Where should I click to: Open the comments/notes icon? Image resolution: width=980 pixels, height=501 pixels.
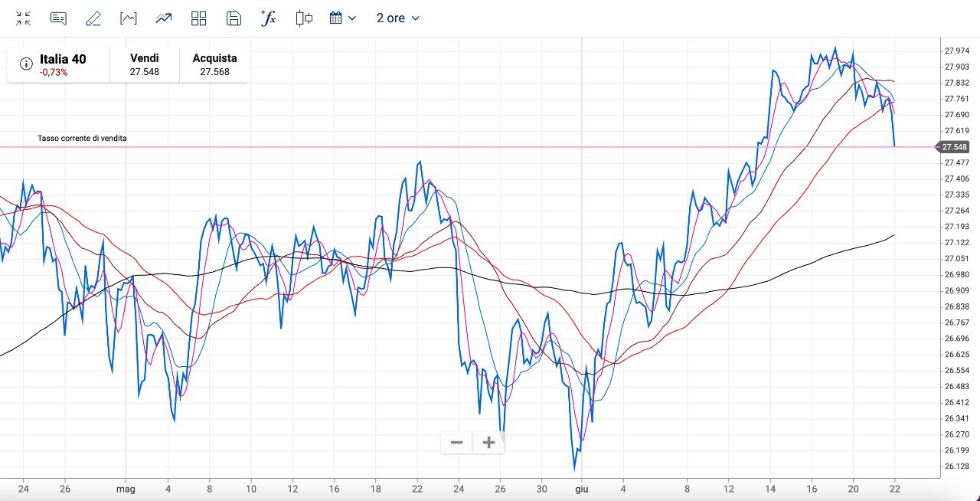(58, 18)
